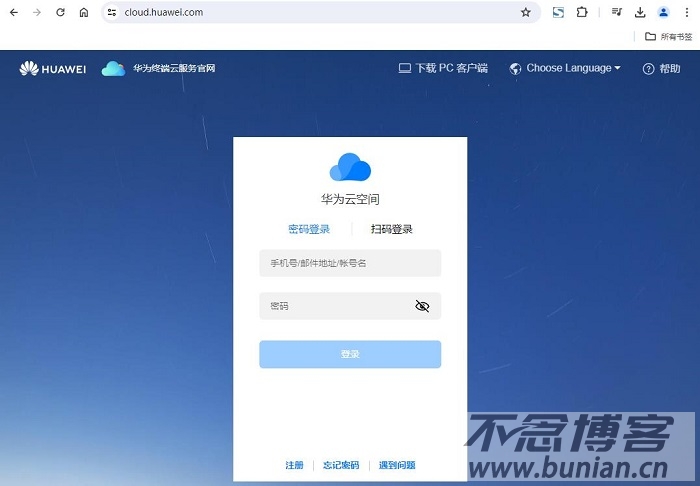Open the browser profile avatar icon
This screenshot has height=486, width=700.
click(664, 12)
